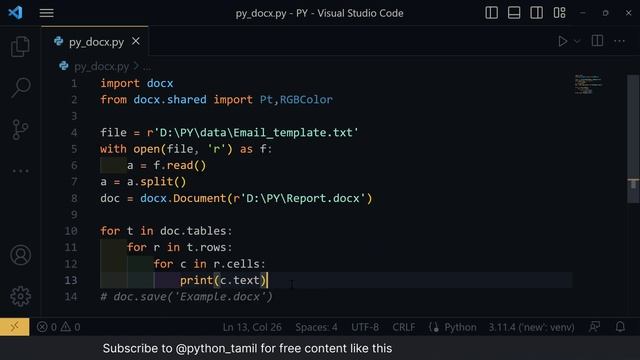This screenshot has height=360, width=640.
Task: Open the Search view in activity bar
Action: coord(20,87)
